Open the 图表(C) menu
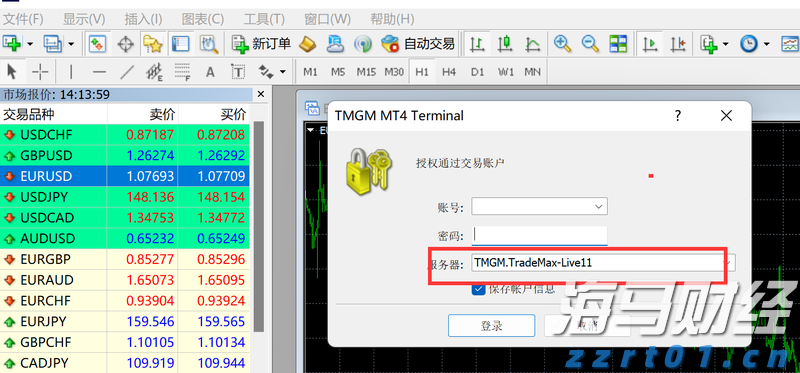The image size is (800, 373). 203,19
